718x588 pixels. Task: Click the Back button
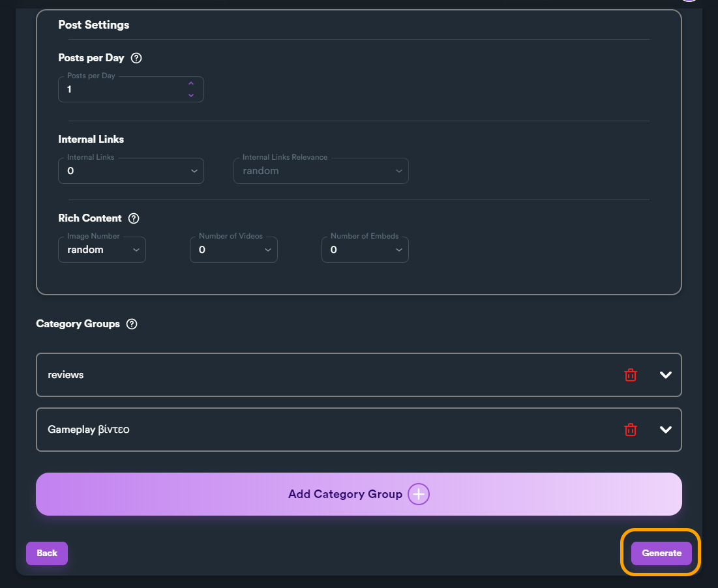point(47,553)
